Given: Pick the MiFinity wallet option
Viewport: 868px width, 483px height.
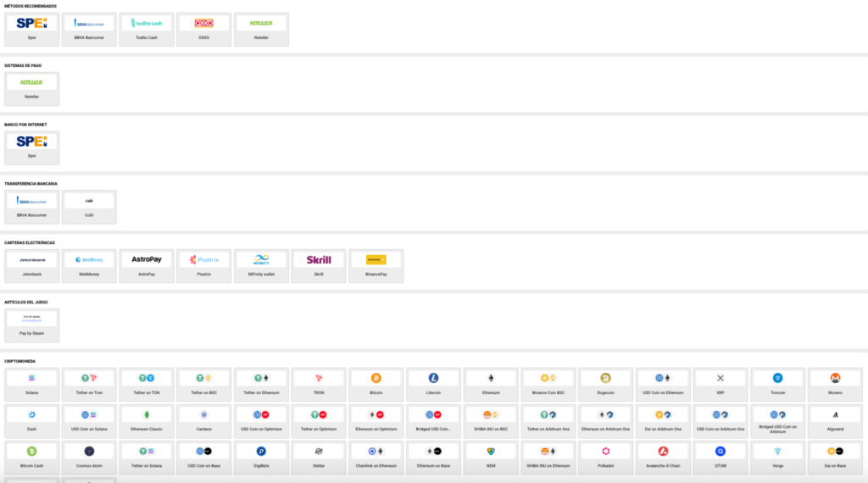Looking at the screenshot, I should click(x=261, y=266).
